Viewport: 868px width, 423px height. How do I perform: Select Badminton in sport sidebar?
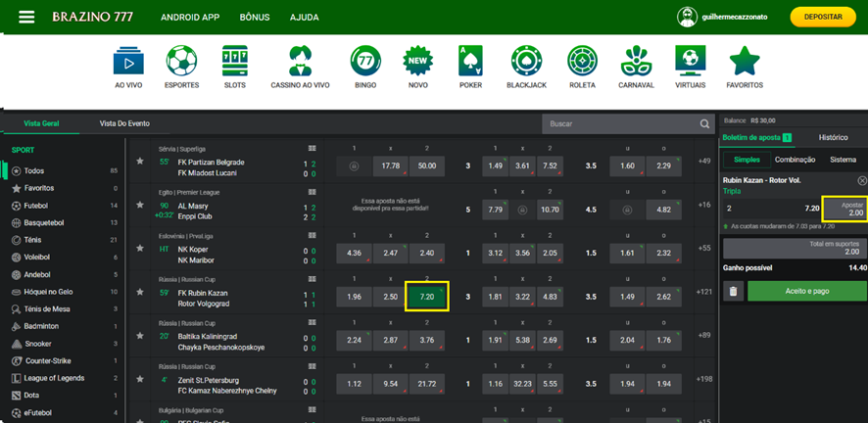click(x=64, y=326)
